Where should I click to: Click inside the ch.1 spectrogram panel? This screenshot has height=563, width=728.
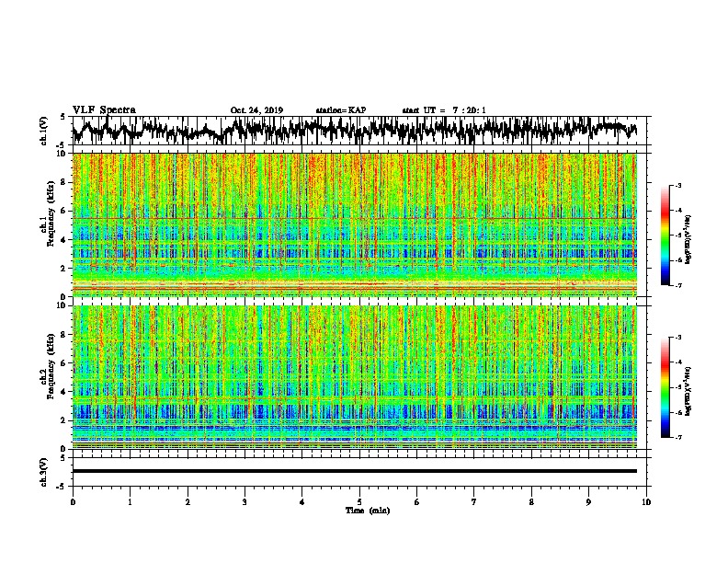355,224
